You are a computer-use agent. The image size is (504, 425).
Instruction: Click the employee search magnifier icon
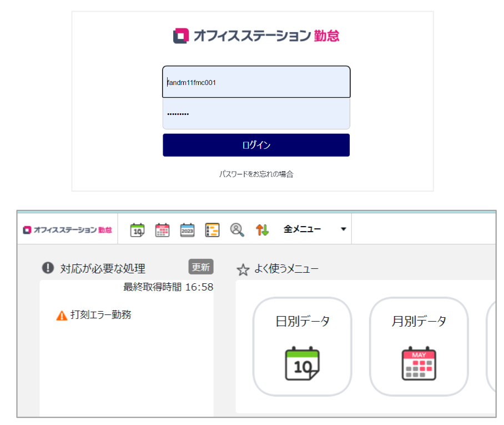click(x=238, y=229)
